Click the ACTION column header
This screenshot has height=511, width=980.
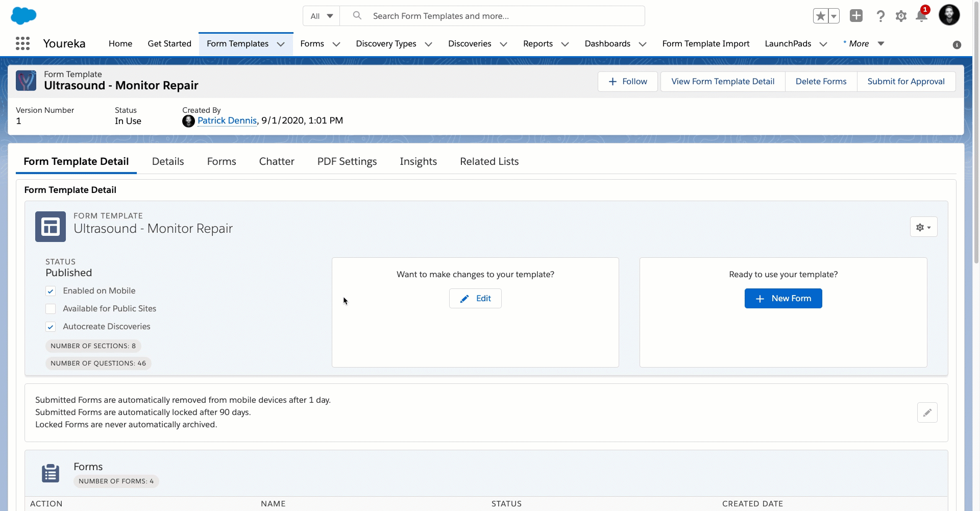[x=46, y=504]
